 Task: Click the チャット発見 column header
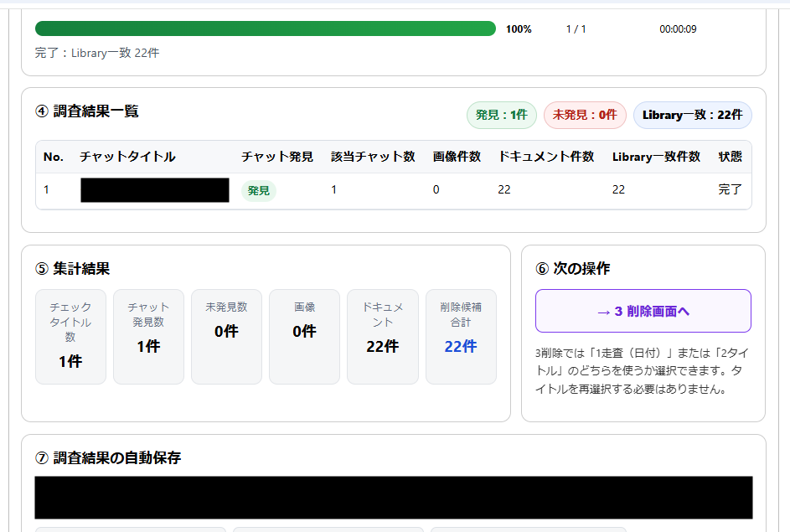pyautogui.click(x=277, y=157)
